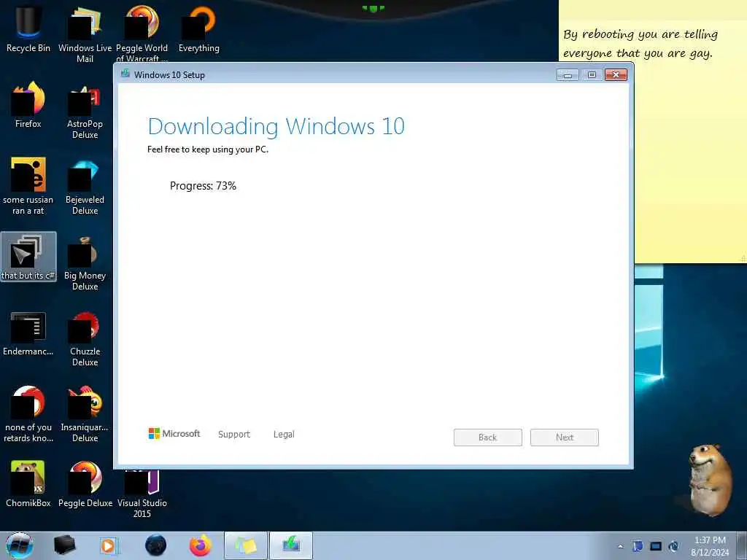Click inside the yellow sticky note text
The height and width of the screenshot is (560, 747).
[x=640, y=44]
